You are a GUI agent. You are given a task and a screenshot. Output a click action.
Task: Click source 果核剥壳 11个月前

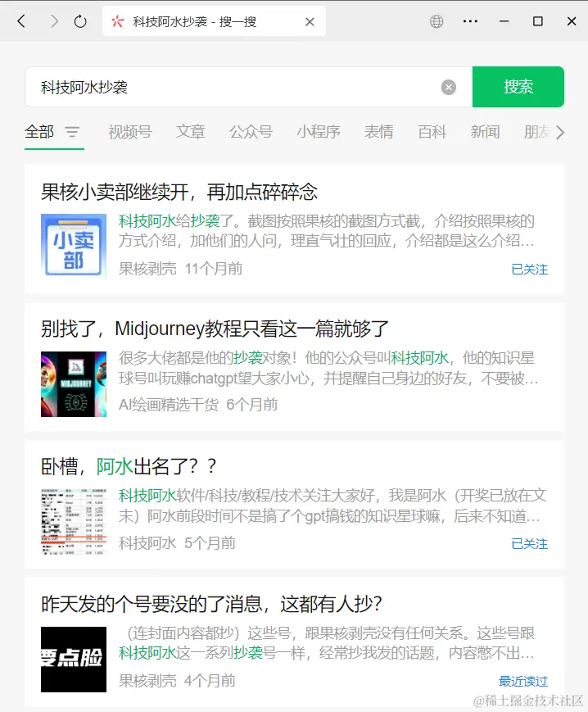pyautogui.click(x=180, y=269)
